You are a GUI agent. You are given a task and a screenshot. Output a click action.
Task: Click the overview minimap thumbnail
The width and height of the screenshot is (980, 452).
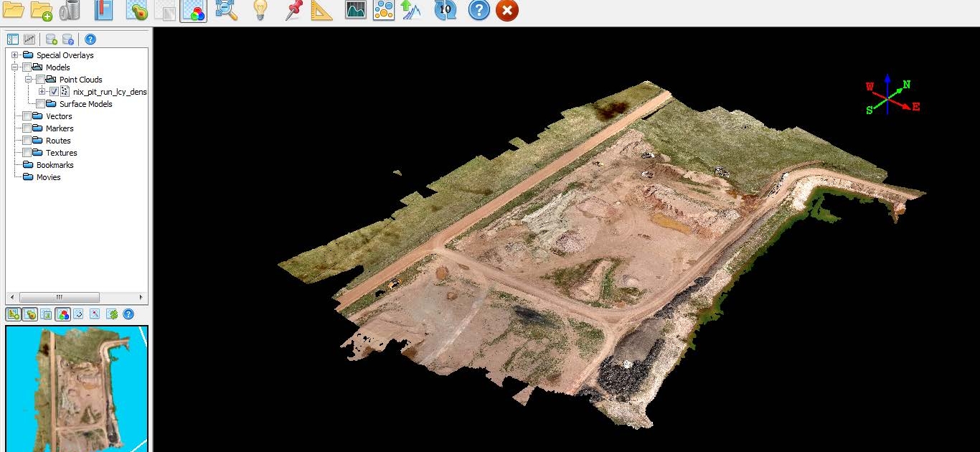click(x=77, y=389)
